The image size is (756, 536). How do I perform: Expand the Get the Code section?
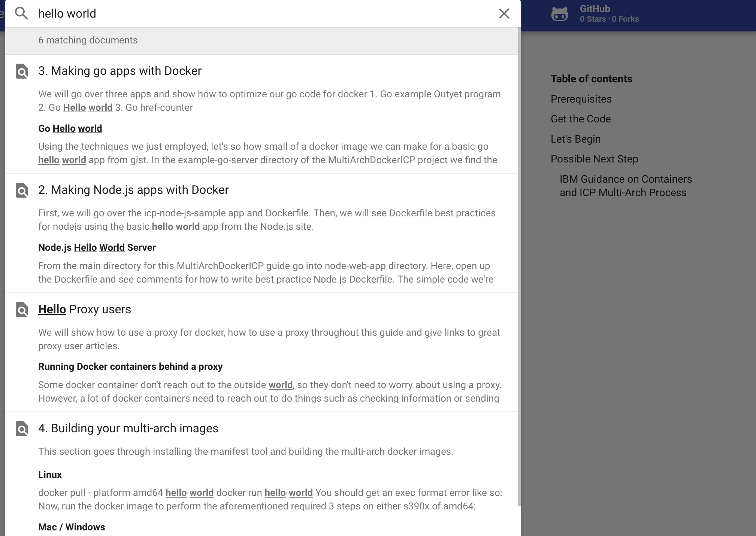coord(581,119)
